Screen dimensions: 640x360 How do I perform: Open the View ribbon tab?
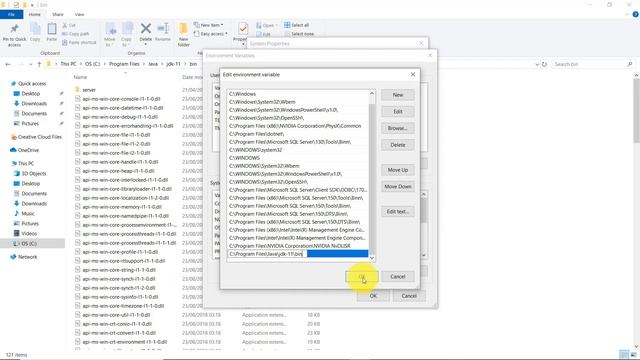pos(79,14)
